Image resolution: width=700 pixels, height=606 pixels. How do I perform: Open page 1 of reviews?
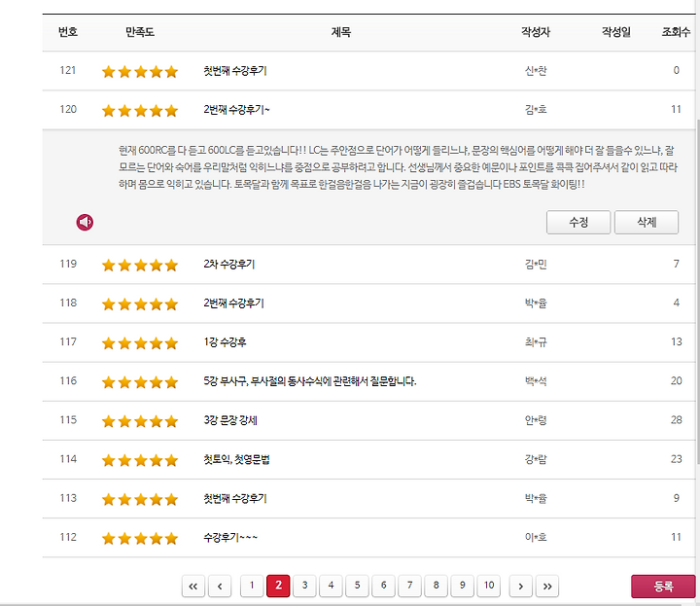pyautogui.click(x=252, y=586)
